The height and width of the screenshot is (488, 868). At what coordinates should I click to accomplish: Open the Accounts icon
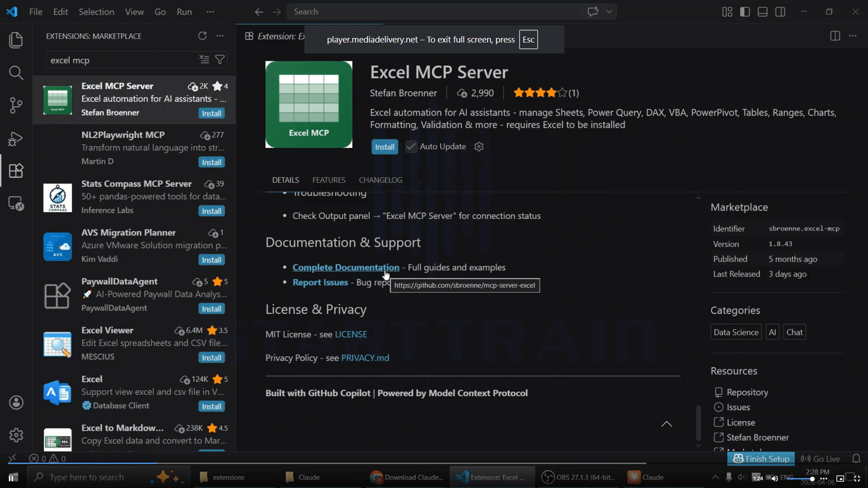16,403
